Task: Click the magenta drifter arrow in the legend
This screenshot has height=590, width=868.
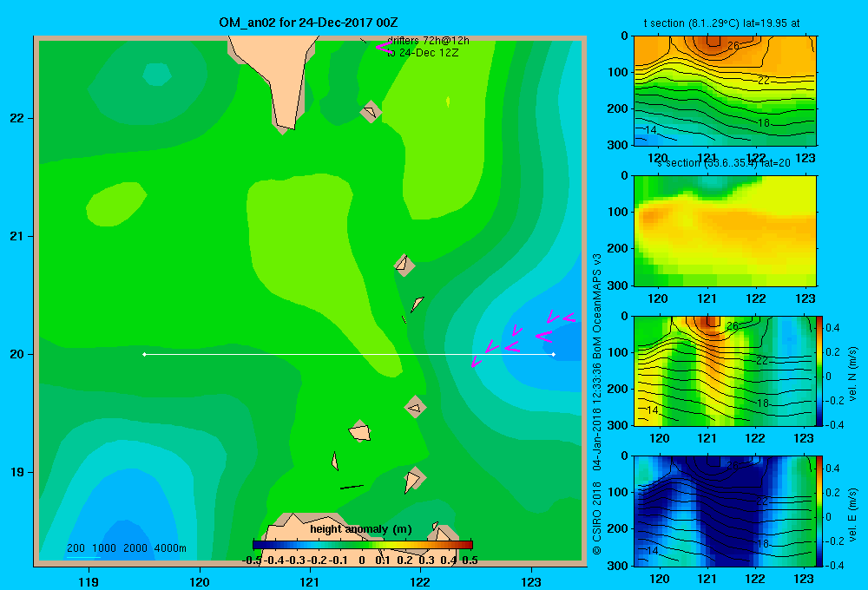Action: click(x=384, y=47)
